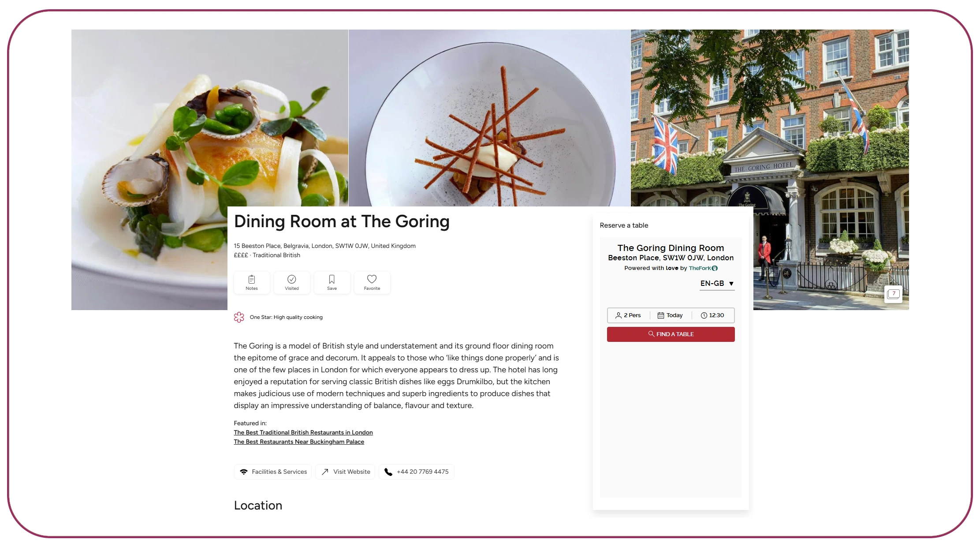Click the TheFork logo

(x=702, y=268)
